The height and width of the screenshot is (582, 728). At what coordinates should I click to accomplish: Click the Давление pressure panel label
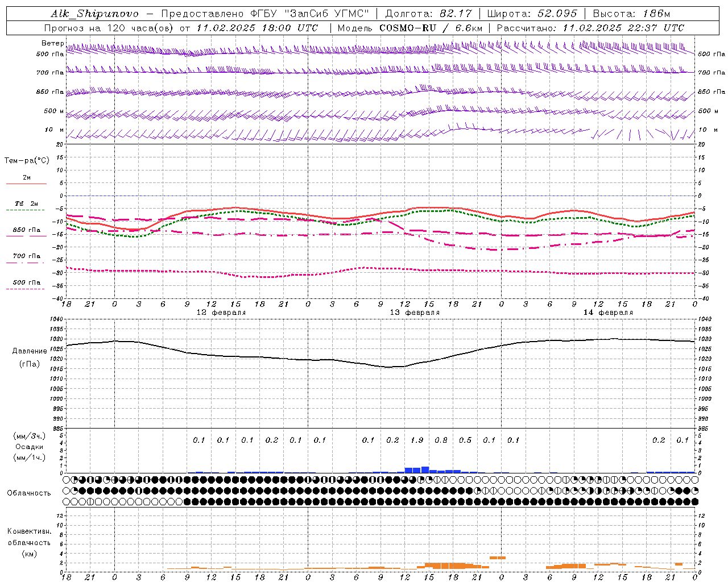pyautogui.click(x=29, y=351)
